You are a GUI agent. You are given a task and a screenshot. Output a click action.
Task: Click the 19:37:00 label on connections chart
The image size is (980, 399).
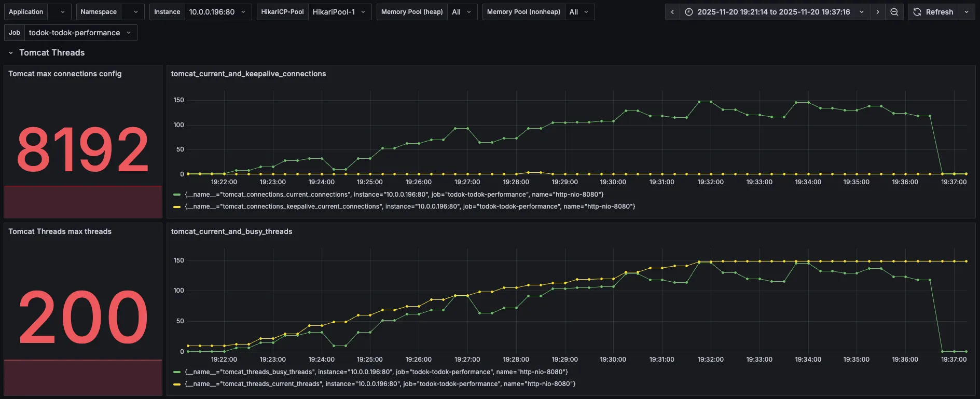coord(954,182)
